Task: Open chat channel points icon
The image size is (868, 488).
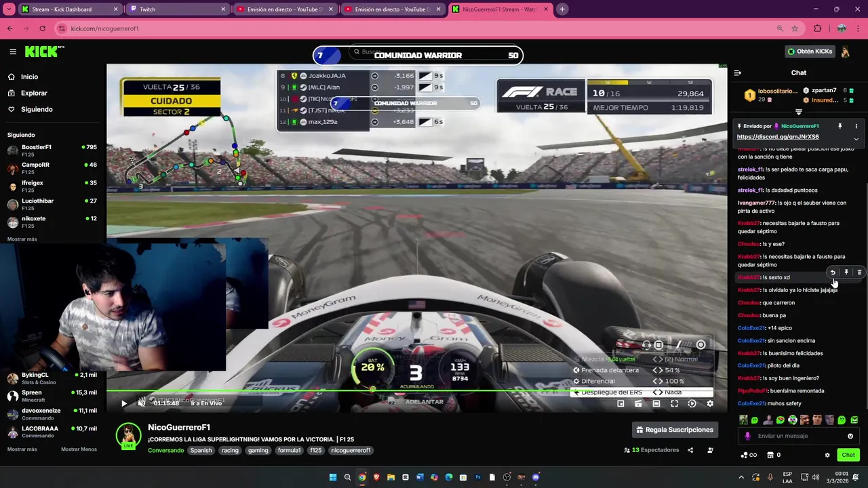Action: (749, 455)
